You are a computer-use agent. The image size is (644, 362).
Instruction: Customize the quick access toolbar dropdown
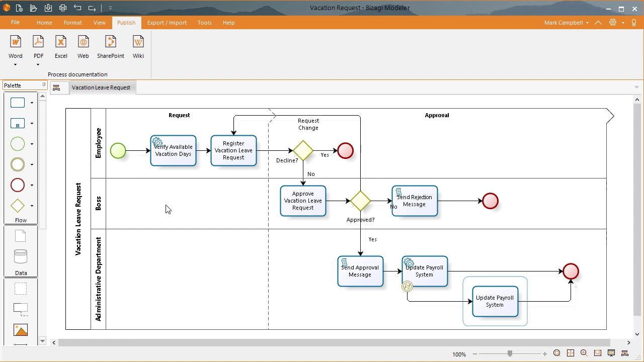tap(110, 8)
